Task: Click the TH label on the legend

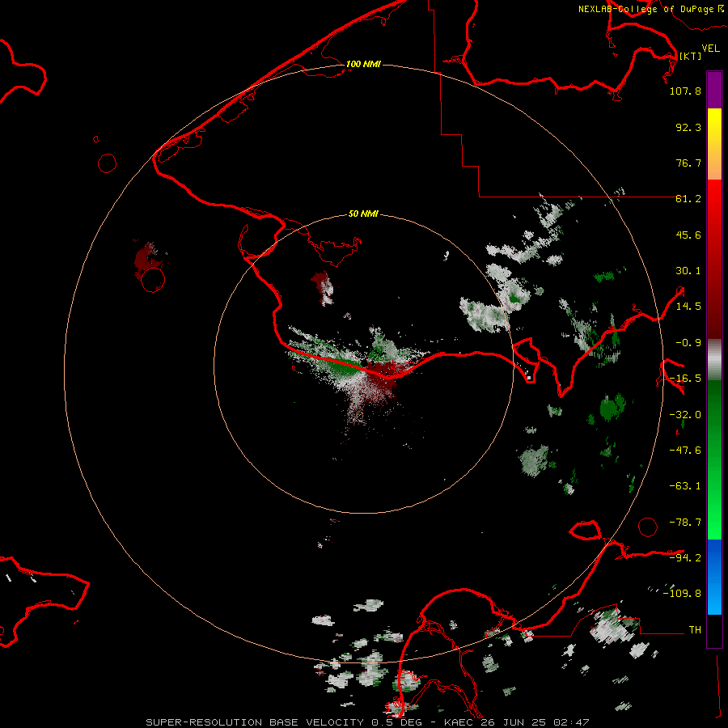Action: (695, 630)
